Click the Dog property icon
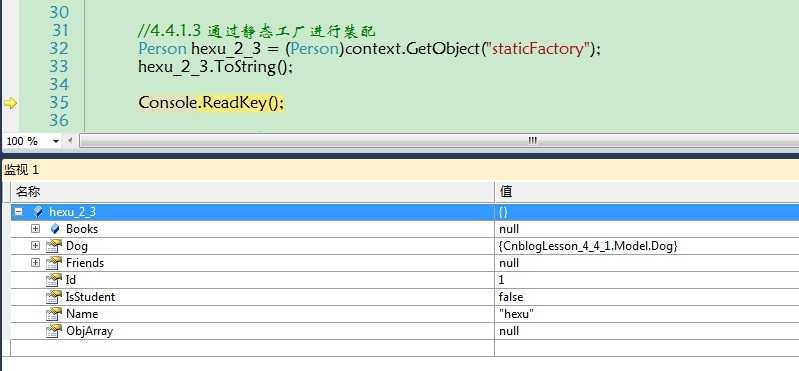The height and width of the screenshot is (371, 799). tap(54, 246)
